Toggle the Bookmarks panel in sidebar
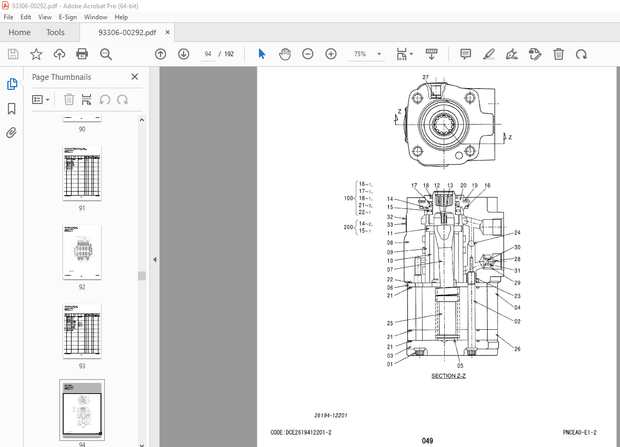The width and height of the screenshot is (620, 447). click(x=12, y=108)
